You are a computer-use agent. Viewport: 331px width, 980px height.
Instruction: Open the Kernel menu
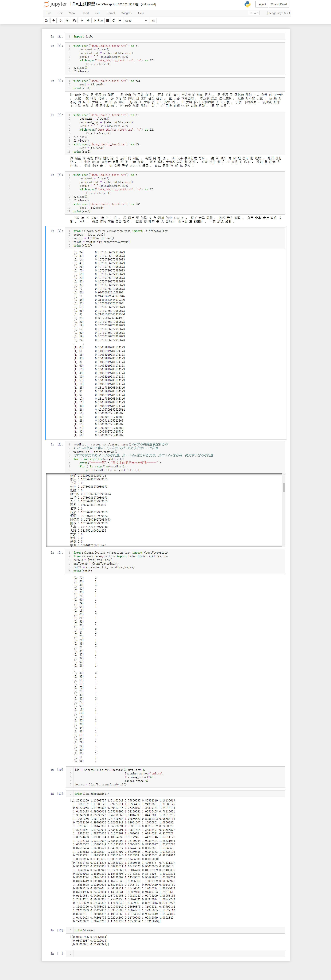point(111,13)
